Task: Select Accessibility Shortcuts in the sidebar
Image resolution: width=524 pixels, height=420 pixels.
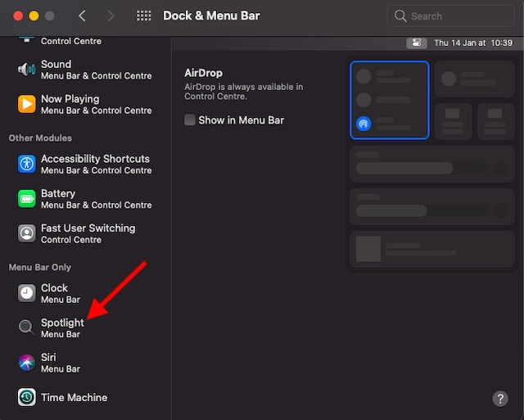Action: click(x=85, y=164)
